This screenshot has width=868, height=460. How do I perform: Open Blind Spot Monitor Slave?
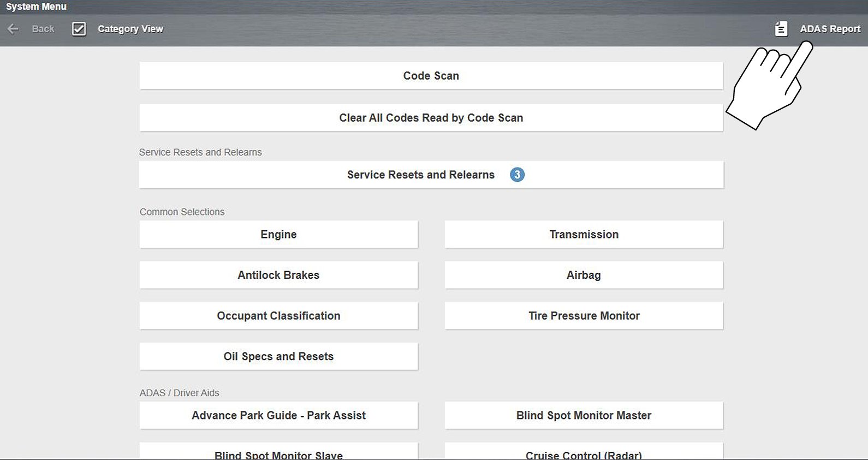pyautogui.click(x=278, y=453)
